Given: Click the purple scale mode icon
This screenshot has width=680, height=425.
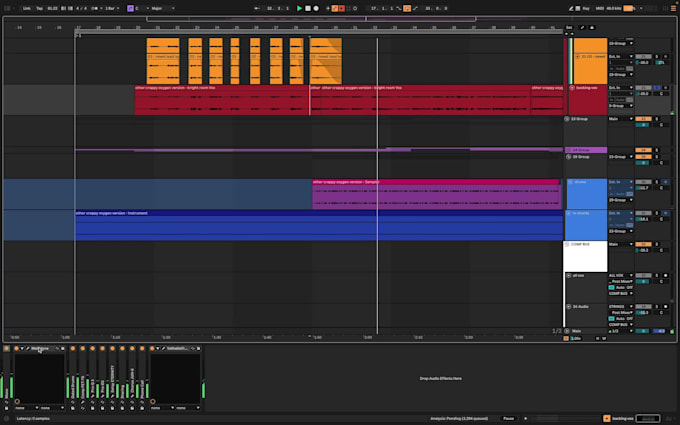Looking at the screenshot, I should [130, 8].
